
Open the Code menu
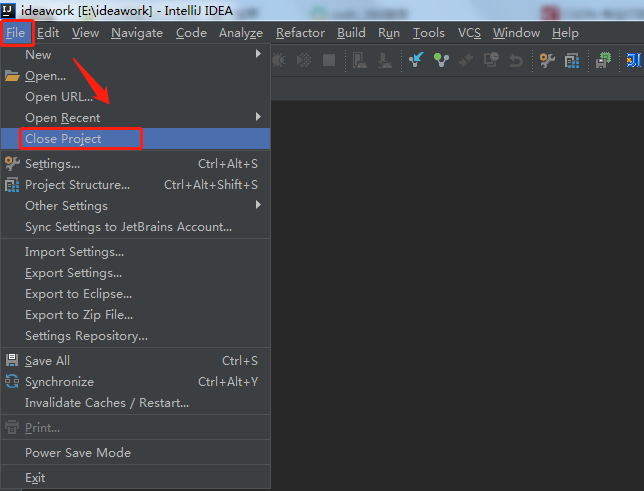[191, 33]
